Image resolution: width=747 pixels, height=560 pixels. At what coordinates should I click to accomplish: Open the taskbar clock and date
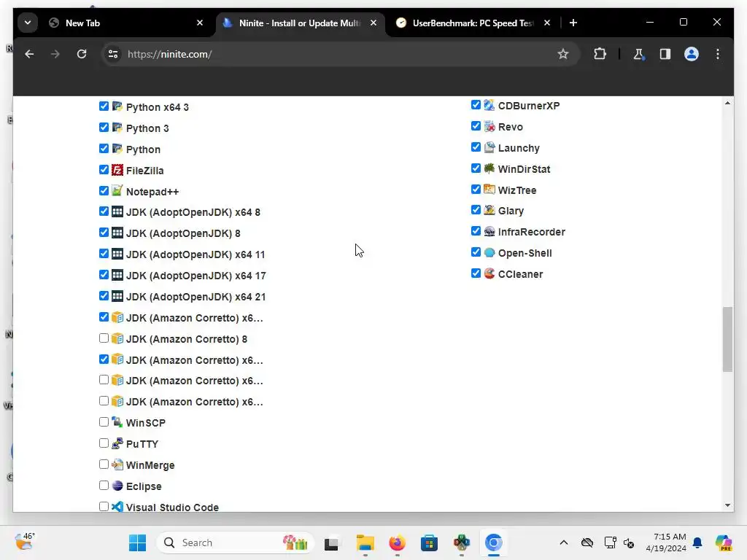[x=666, y=542]
